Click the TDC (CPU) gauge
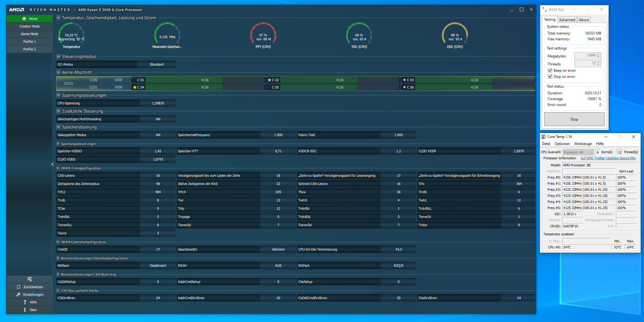The height and width of the screenshot is (322, 644). pos(359,35)
